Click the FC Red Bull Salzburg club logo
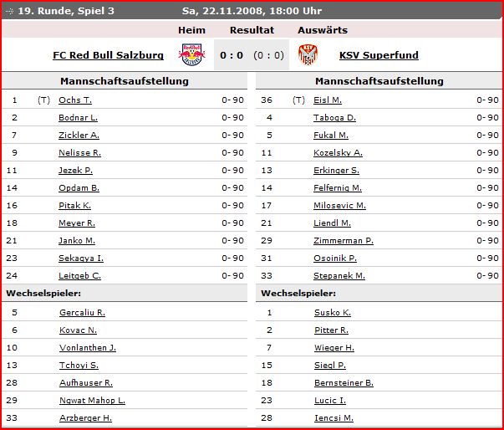The image size is (504, 430). click(192, 54)
